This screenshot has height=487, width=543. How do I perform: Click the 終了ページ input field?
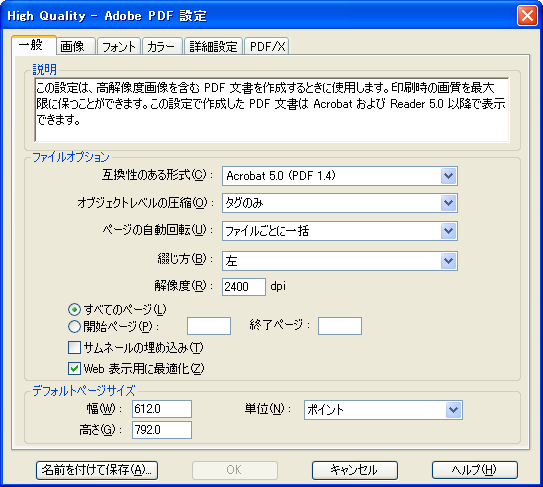(x=340, y=326)
